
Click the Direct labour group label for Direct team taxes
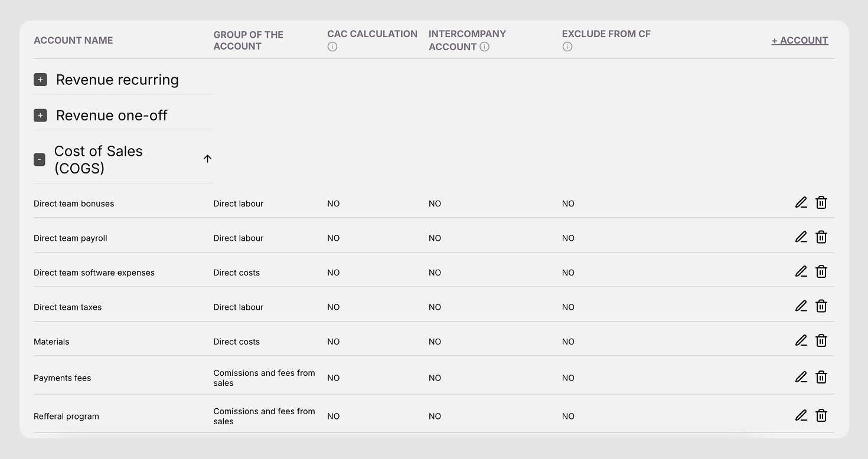[239, 307]
